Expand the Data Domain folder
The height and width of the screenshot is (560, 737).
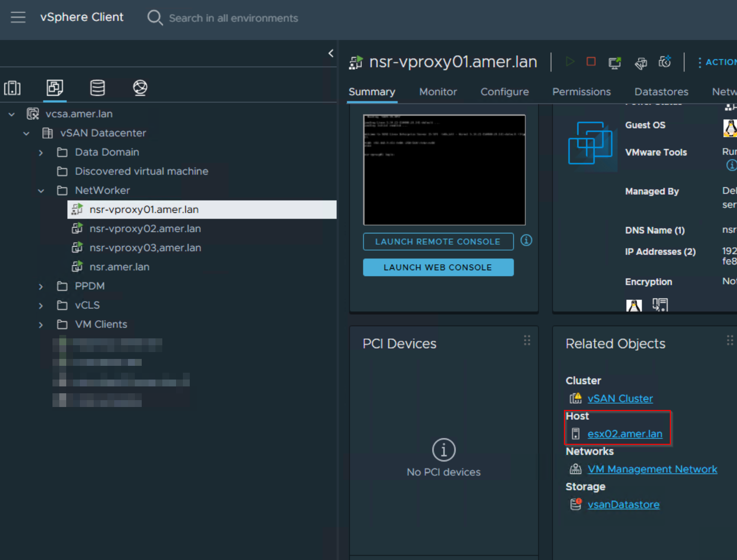click(41, 152)
